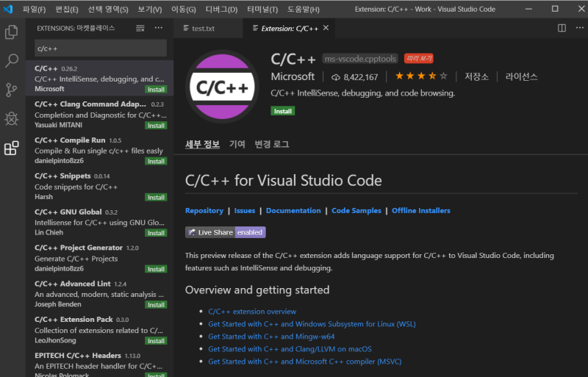Open the 도움말(H) menu
The image size is (588, 377).
point(304,10)
